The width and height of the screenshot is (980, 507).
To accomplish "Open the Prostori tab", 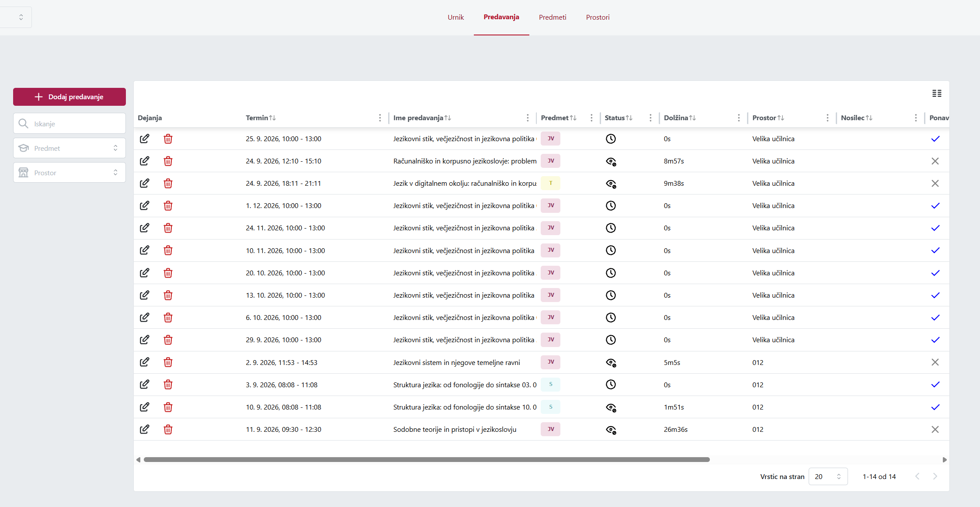I will pyautogui.click(x=598, y=17).
